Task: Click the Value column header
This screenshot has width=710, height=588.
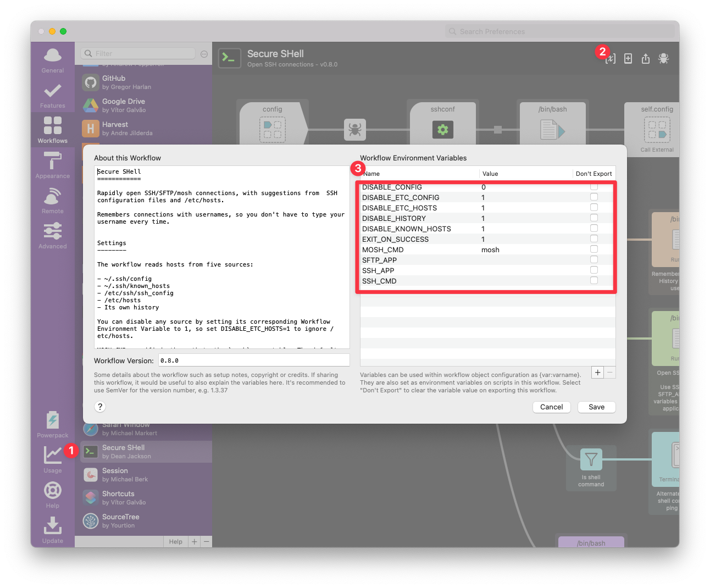Action: pyautogui.click(x=525, y=174)
